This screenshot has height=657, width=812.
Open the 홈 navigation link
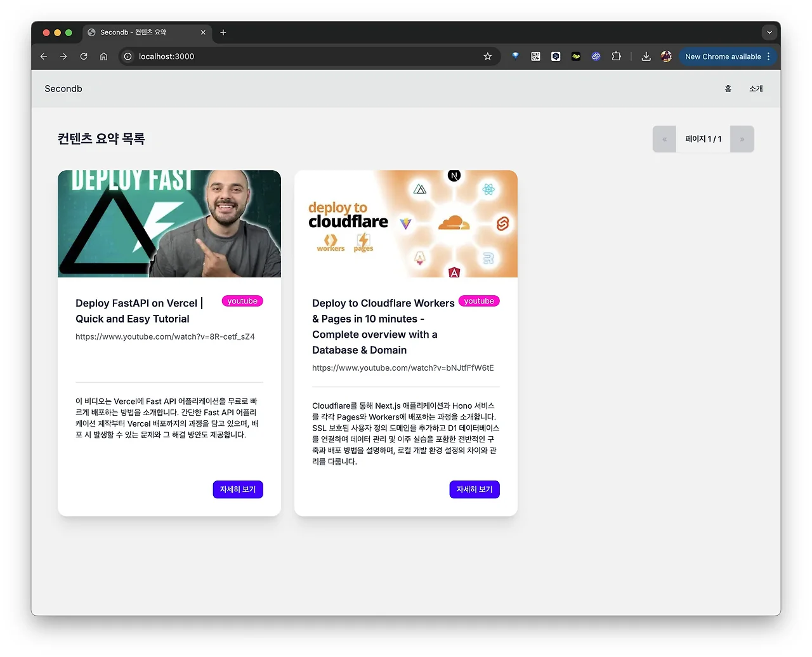pyautogui.click(x=728, y=89)
